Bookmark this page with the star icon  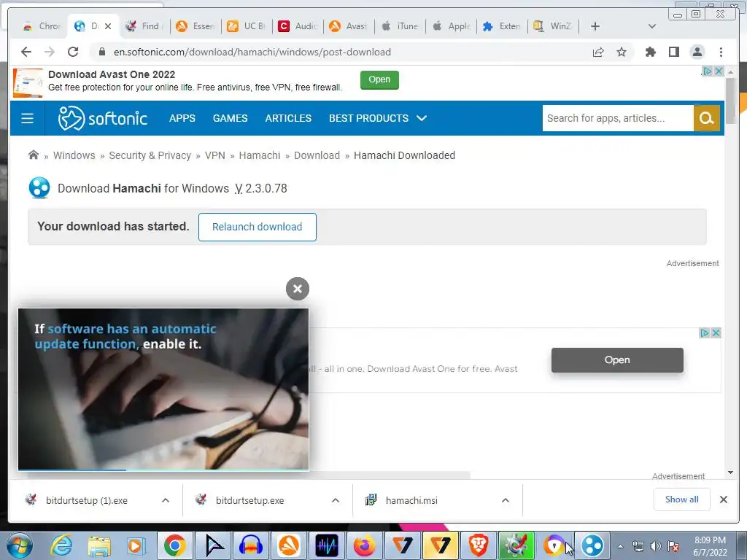(622, 52)
